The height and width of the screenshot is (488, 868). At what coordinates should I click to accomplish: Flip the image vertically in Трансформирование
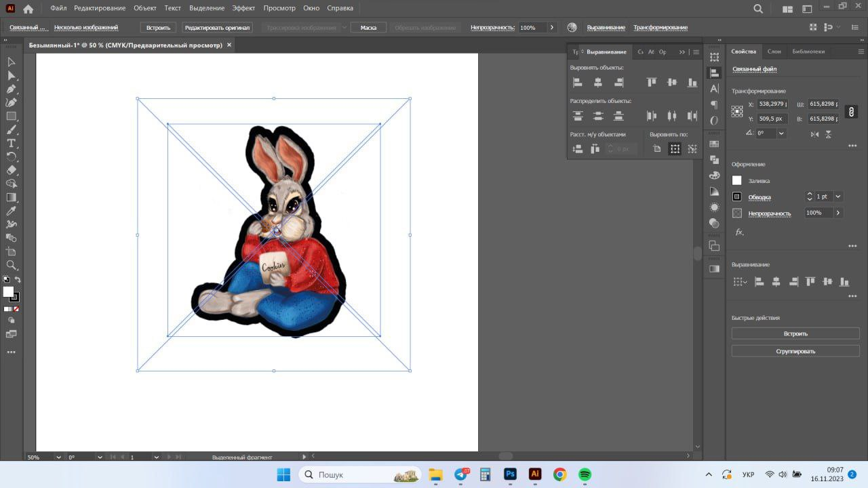(829, 134)
